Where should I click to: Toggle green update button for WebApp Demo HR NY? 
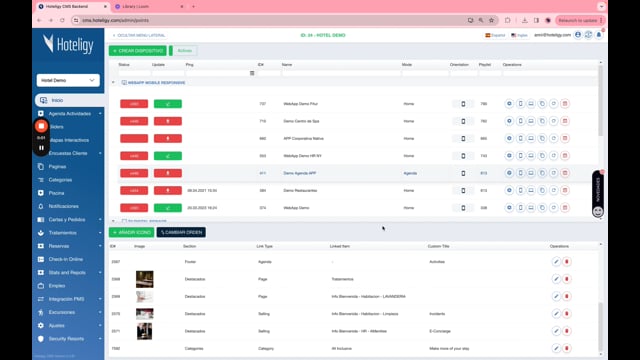(x=168, y=156)
